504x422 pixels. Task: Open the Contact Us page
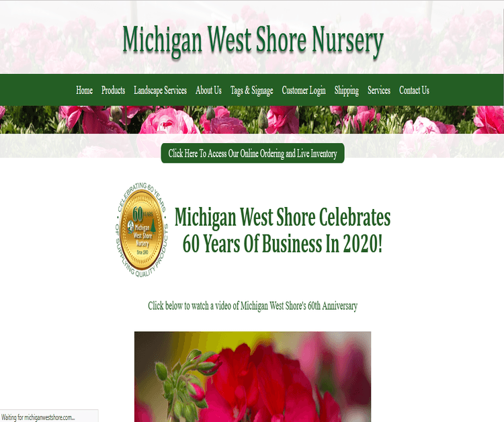414,90
